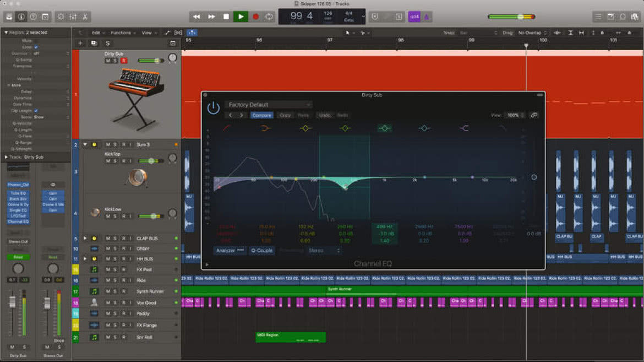Open the List Editors icon
Screen dimensions: 644x362
pyautogui.click(x=598, y=17)
